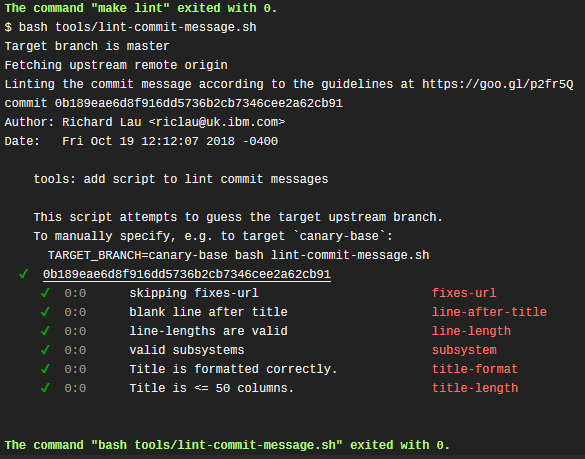Screen dimensions: 585x459
Task: Click the green "make lint" exited with 0 line
Action: pyautogui.click(x=141, y=8)
